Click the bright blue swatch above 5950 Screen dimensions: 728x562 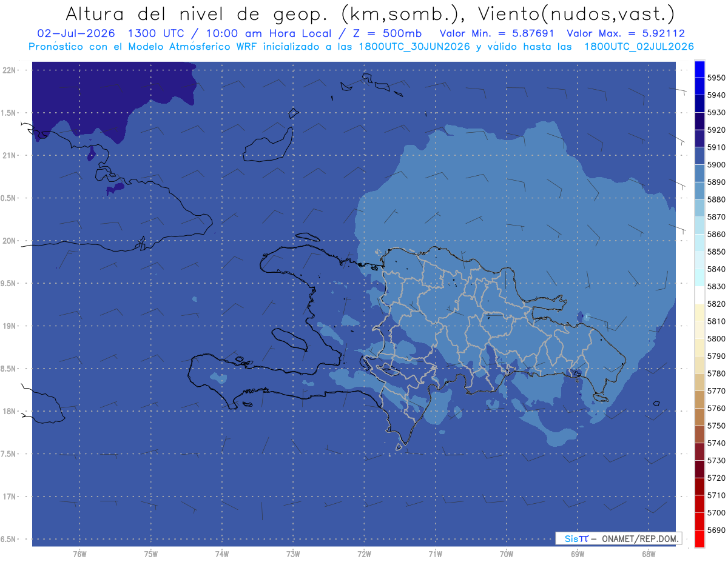[x=699, y=69]
